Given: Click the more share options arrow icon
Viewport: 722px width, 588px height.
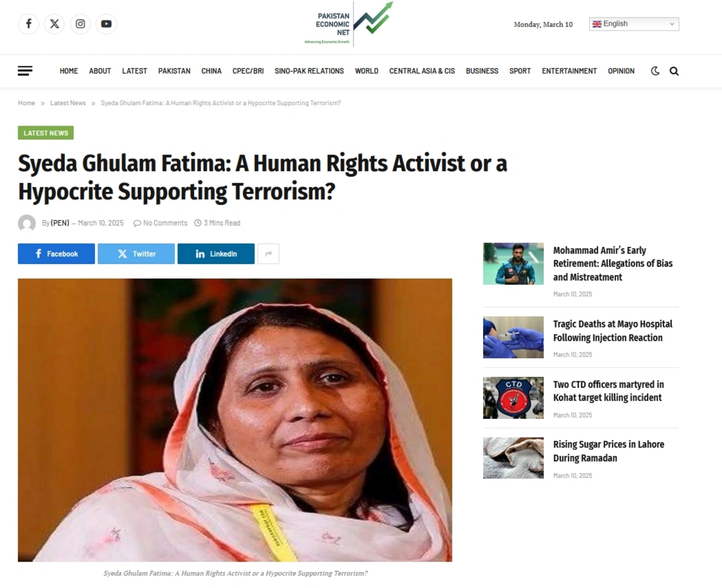Looking at the screenshot, I should click(x=268, y=254).
